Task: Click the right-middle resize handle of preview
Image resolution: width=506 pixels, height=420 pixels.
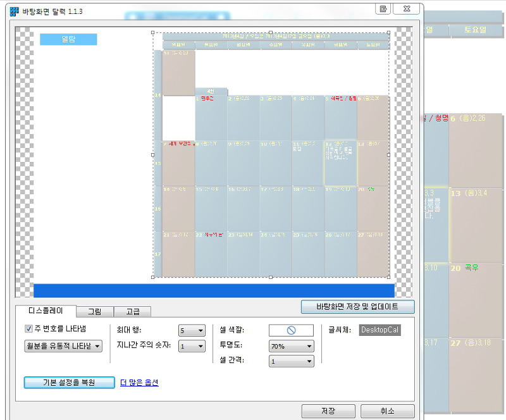Action: coord(388,155)
